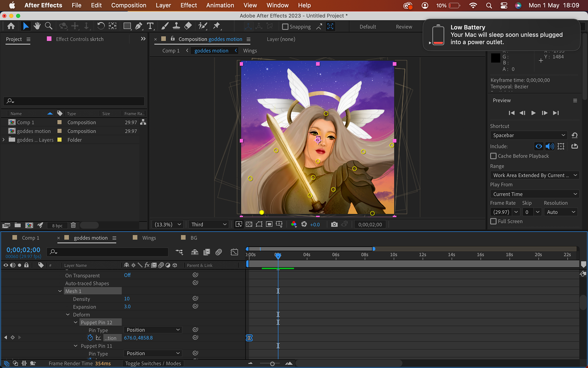The image size is (588, 368).
Task: Toggle Include video eye icon in Preview
Action: coord(539,146)
